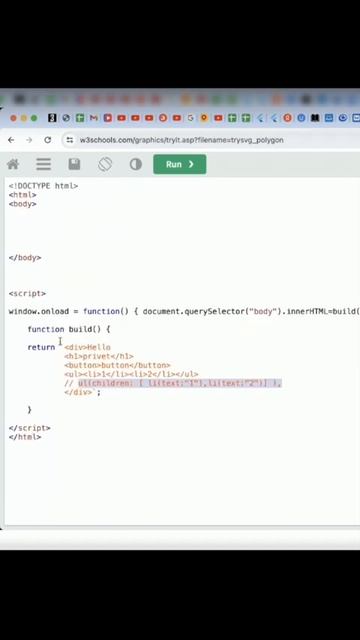Click the closing </html> tag line
The height and width of the screenshot is (640, 360).
pos(25,437)
